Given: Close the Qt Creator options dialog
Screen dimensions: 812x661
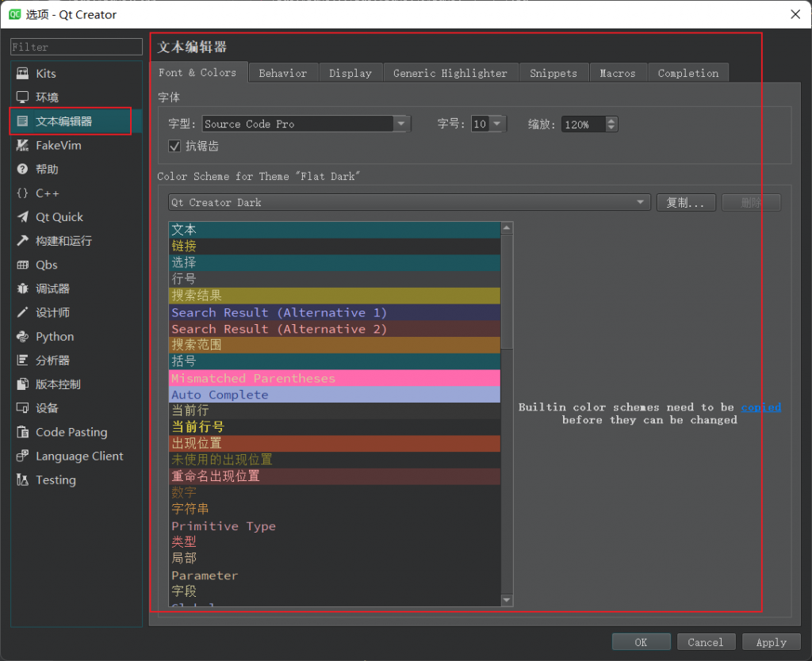Looking at the screenshot, I should pos(795,14).
